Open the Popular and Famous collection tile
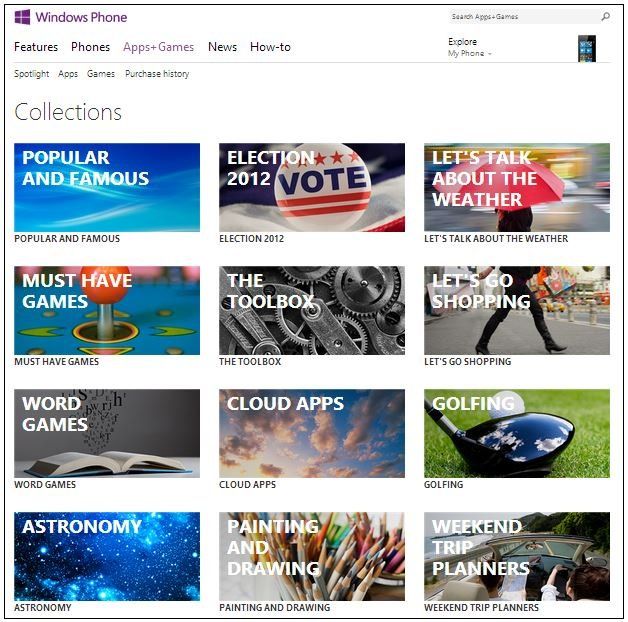The image size is (628, 622). (107, 187)
